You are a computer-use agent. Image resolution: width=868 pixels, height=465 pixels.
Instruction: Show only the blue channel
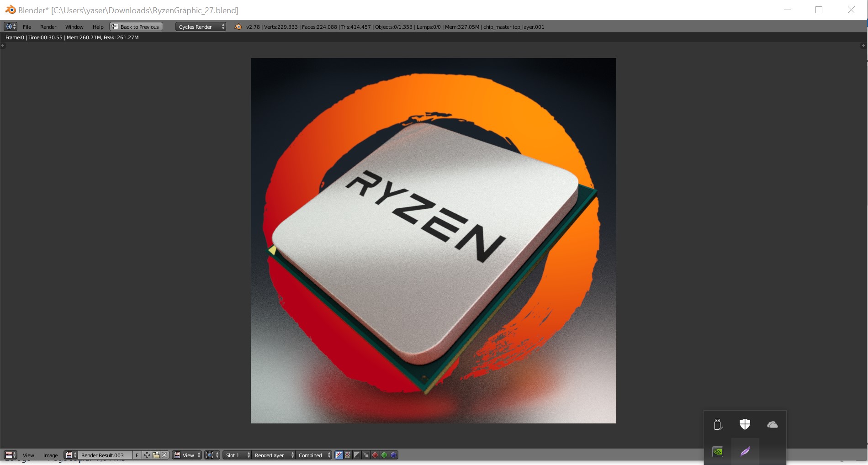(x=393, y=455)
